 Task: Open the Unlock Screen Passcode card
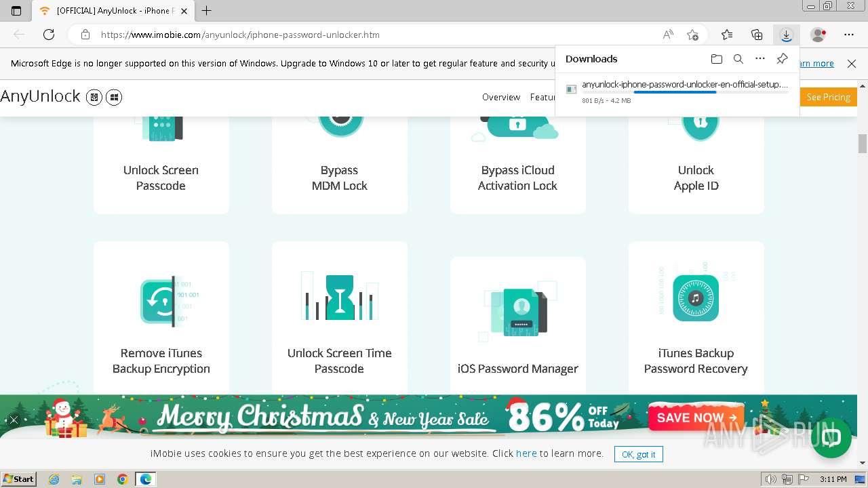tap(161, 165)
